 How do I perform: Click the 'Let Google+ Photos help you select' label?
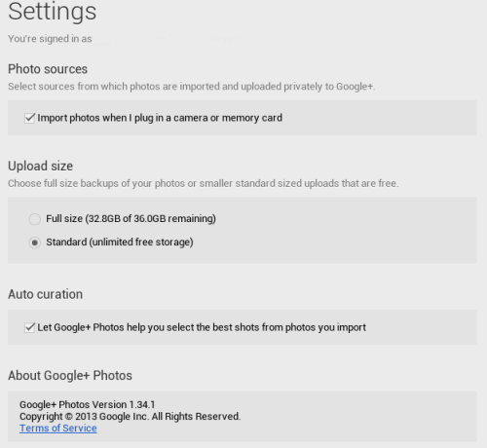point(202,327)
